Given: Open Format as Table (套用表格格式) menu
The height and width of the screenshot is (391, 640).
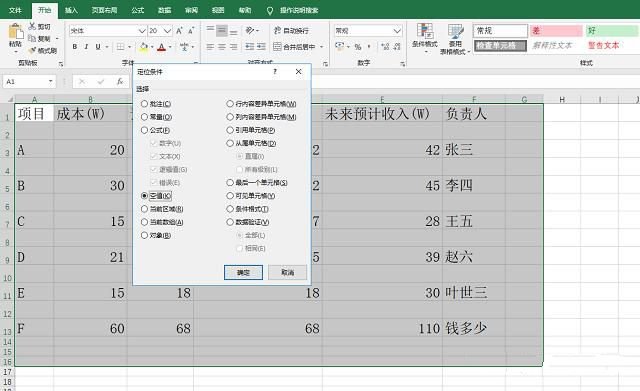Looking at the screenshot, I should pos(455,39).
